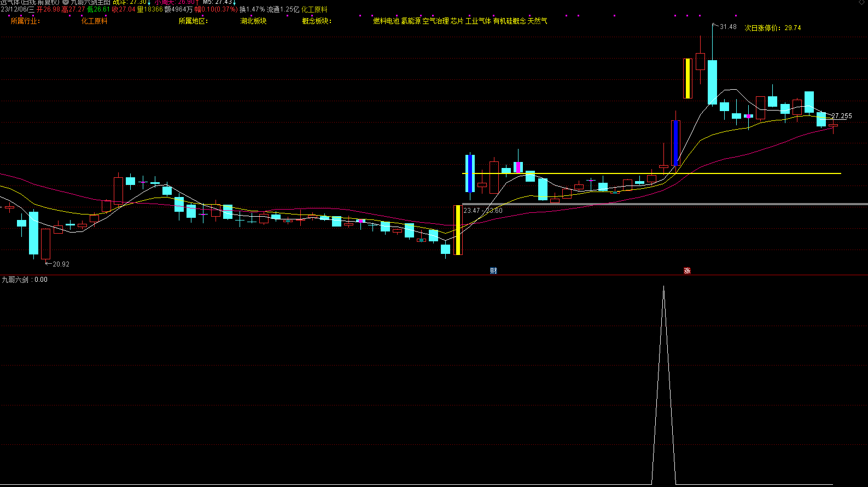Click the M5: 27.43 moving average value
Image resolution: width=868 pixels, height=487 pixels.
point(219,2)
